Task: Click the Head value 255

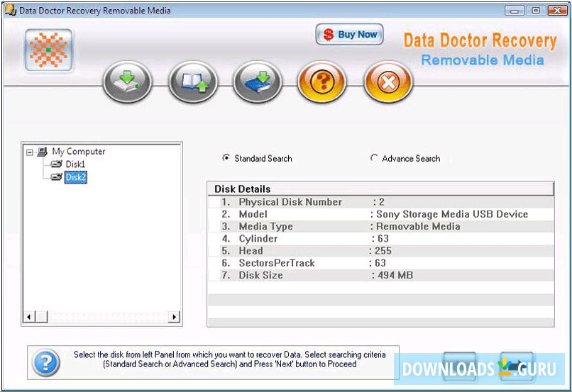Action: tap(383, 251)
